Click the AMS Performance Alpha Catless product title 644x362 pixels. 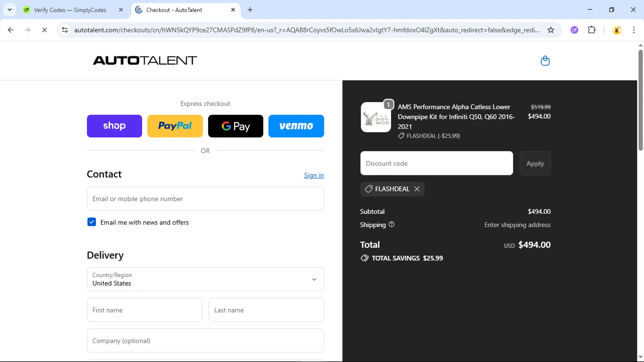click(456, 116)
